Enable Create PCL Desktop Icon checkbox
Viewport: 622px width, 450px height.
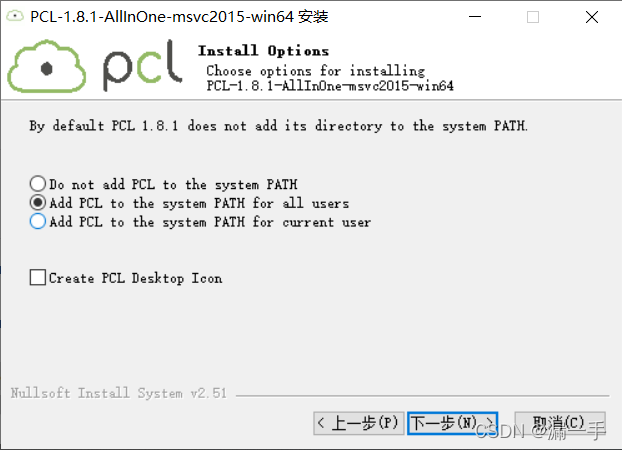click(x=38, y=277)
